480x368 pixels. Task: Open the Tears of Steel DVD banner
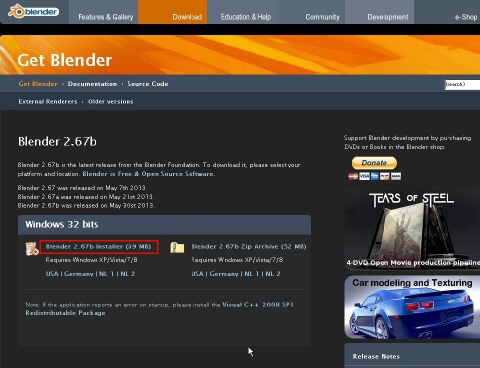[412, 228]
